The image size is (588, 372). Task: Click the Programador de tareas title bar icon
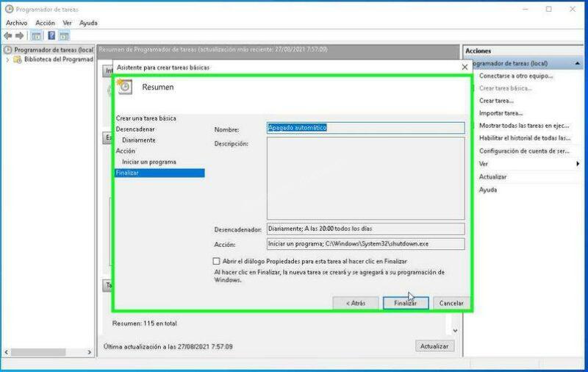[9, 9]
